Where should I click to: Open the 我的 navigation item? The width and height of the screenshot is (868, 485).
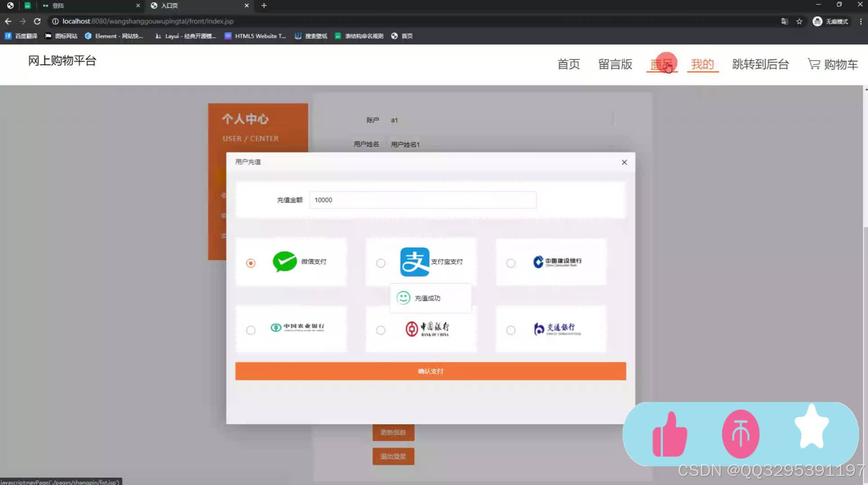tap(702, 64)
